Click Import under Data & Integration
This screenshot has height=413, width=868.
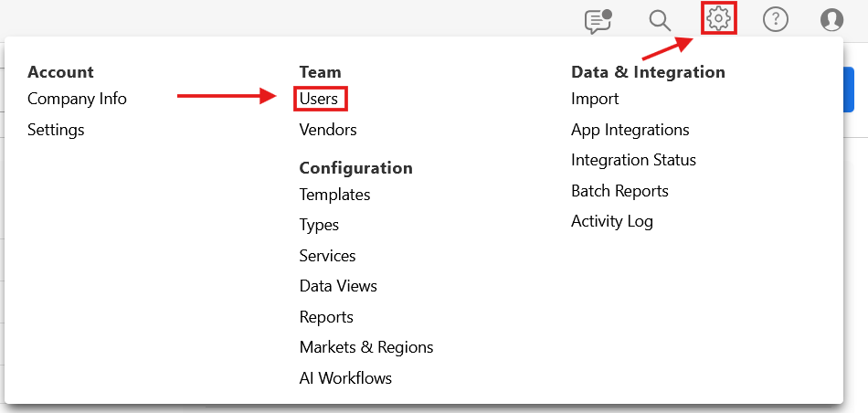coord(595,99)
